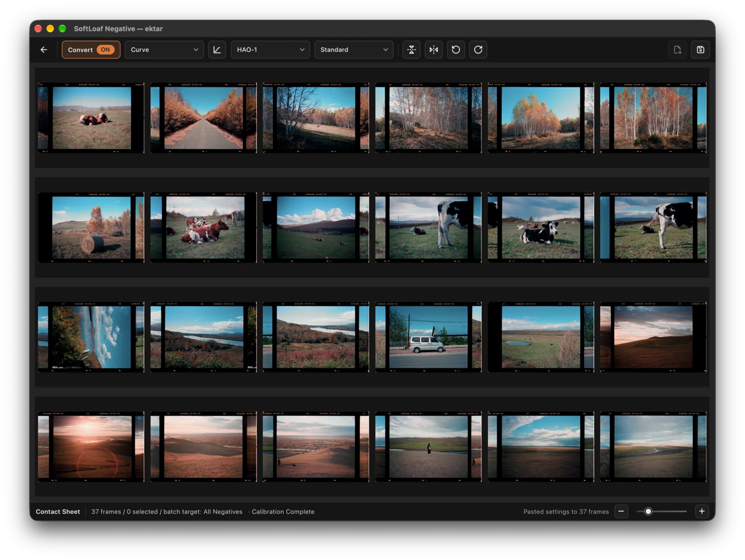Image resolution: width=745 pixels, height=560 pixels.
Task: Select the tree-lined road frame
Action: (x=203, y=118)
